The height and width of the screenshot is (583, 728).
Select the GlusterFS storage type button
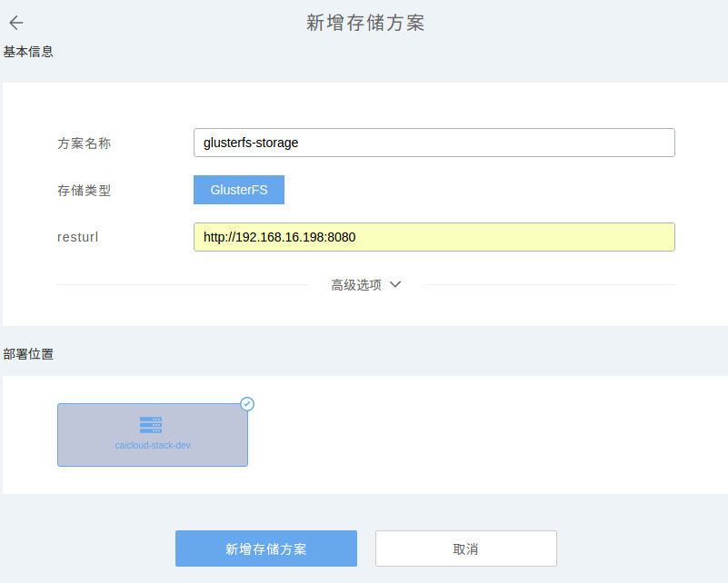239,190
